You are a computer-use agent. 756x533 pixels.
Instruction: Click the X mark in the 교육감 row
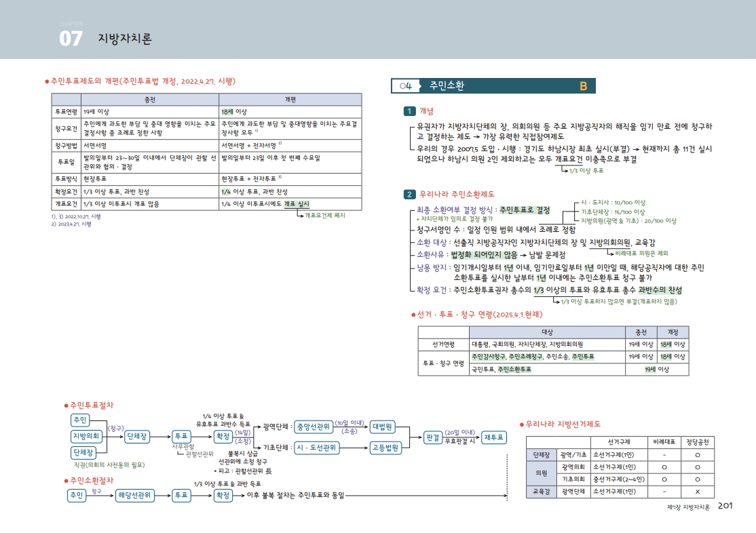tap(697, 491)
